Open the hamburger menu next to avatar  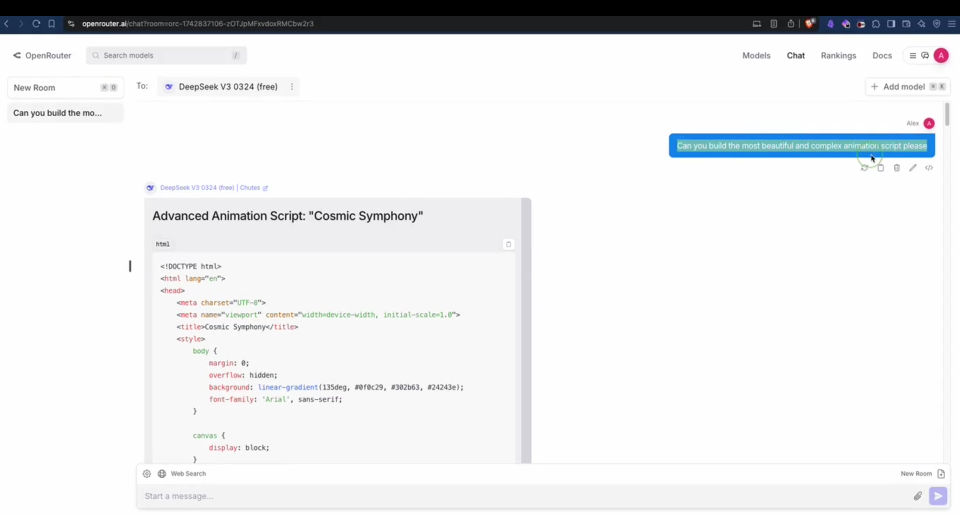[912, 56]
